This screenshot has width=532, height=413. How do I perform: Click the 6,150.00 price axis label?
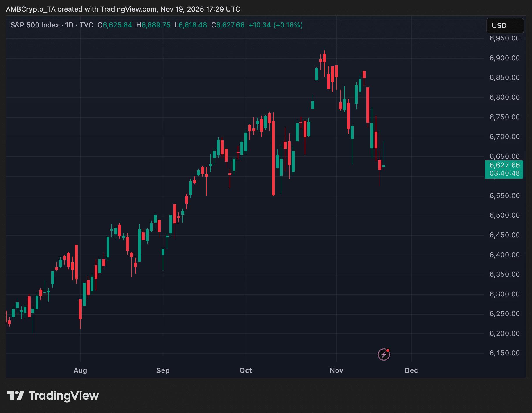tap(504, 353)
